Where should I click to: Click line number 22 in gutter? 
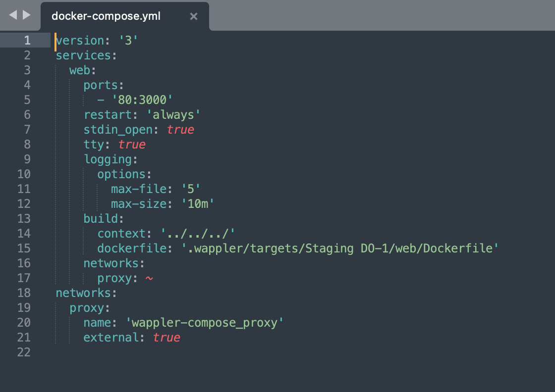(24, 352)
